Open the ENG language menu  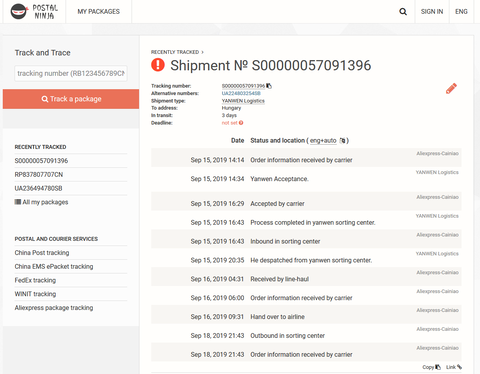(461, 12)
